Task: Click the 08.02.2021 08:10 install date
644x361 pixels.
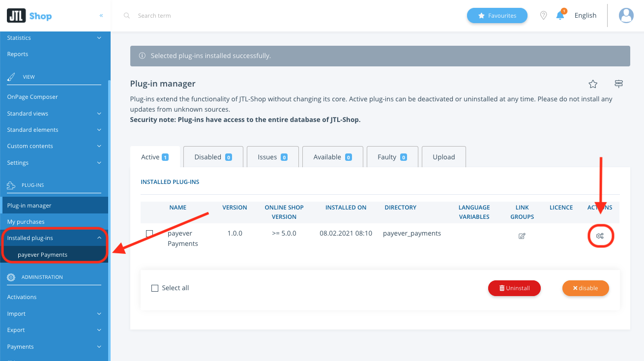Action: [x=346, y=234]
